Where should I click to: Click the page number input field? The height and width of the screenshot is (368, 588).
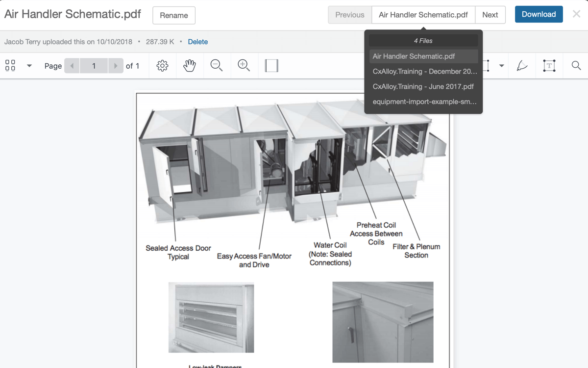[94, 66]
